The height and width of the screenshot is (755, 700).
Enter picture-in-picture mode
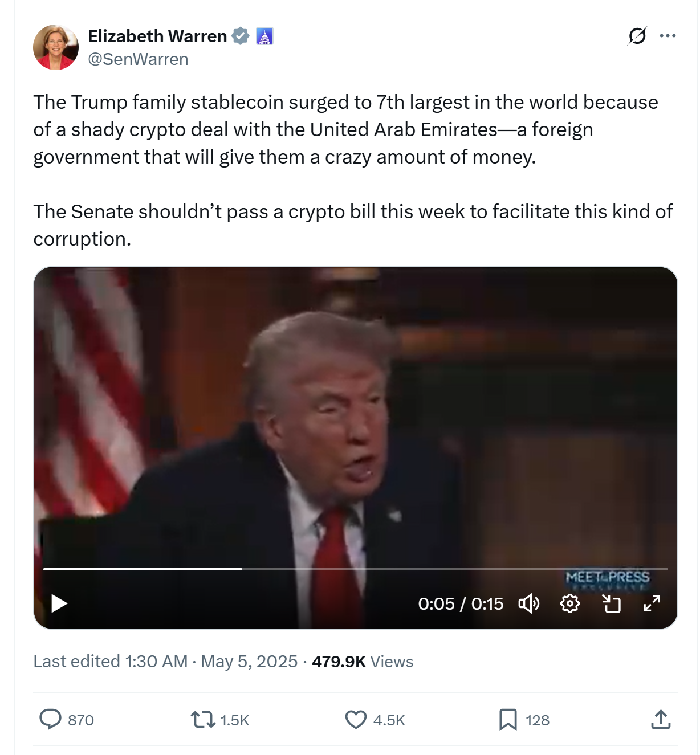point(611,603)
